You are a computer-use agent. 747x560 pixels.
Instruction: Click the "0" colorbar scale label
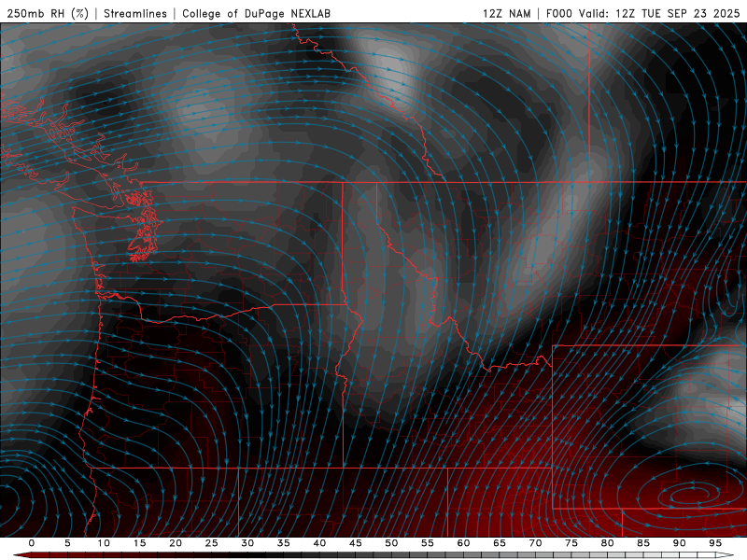(x=32, y=543)
